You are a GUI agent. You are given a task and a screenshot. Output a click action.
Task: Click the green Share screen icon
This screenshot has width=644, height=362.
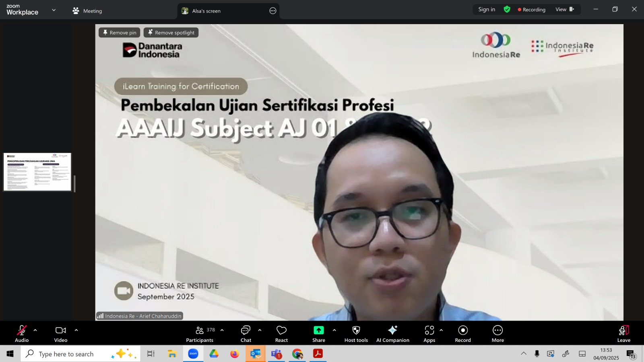(x=318, y=330)
